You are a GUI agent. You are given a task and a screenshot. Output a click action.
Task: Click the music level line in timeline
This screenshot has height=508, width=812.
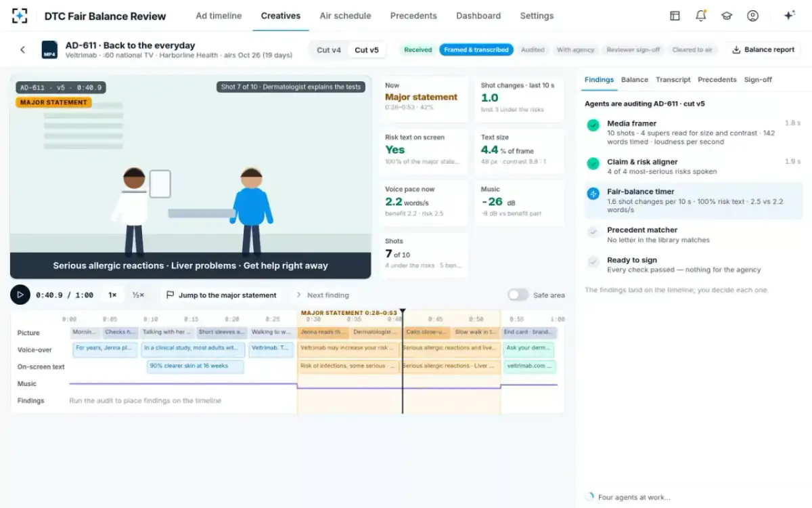coord(313,387)
